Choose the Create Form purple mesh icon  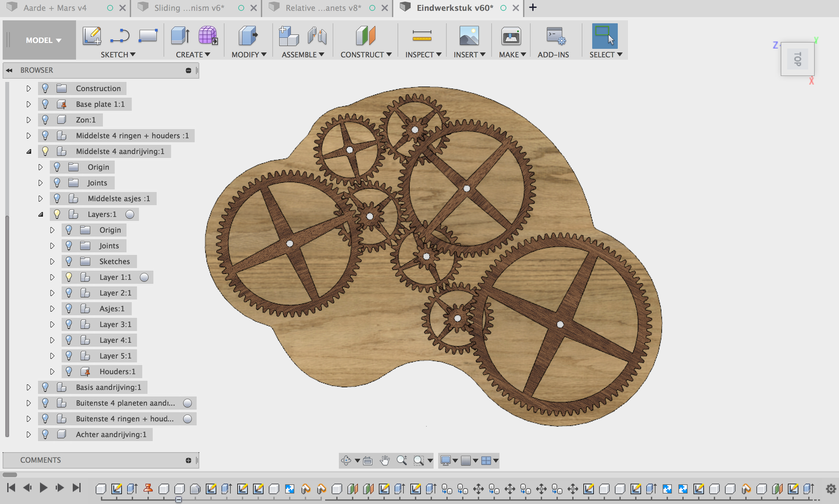(x=208, y=36)
